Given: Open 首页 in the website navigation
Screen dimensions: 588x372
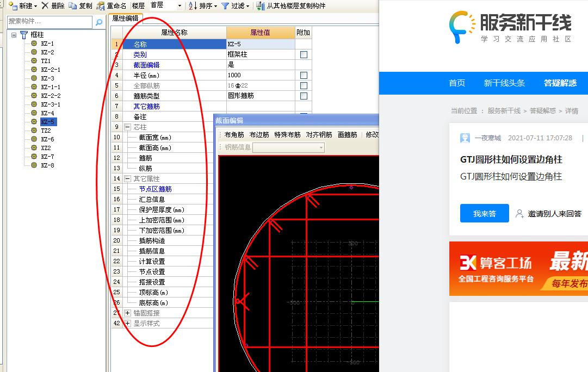Looking at the screenshot, I should point(457,83).
